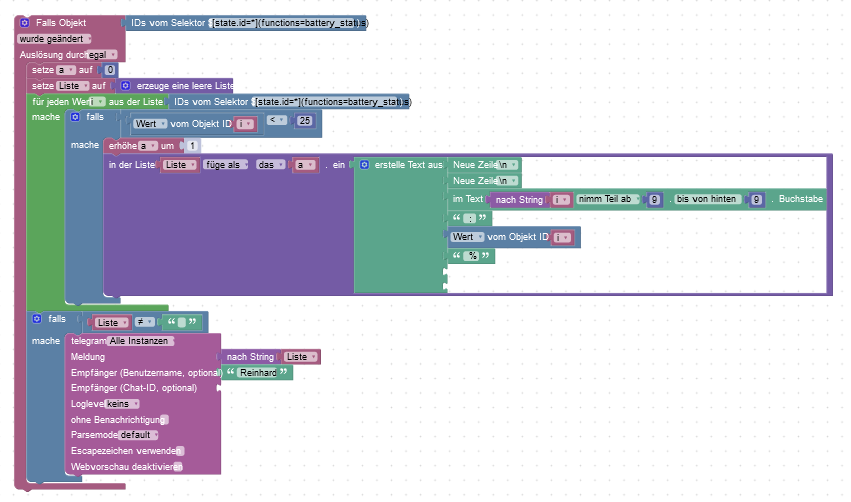This screenshot has width=851, height=502.
Task: Open the füge als dropdown
Action: (226, 164)
